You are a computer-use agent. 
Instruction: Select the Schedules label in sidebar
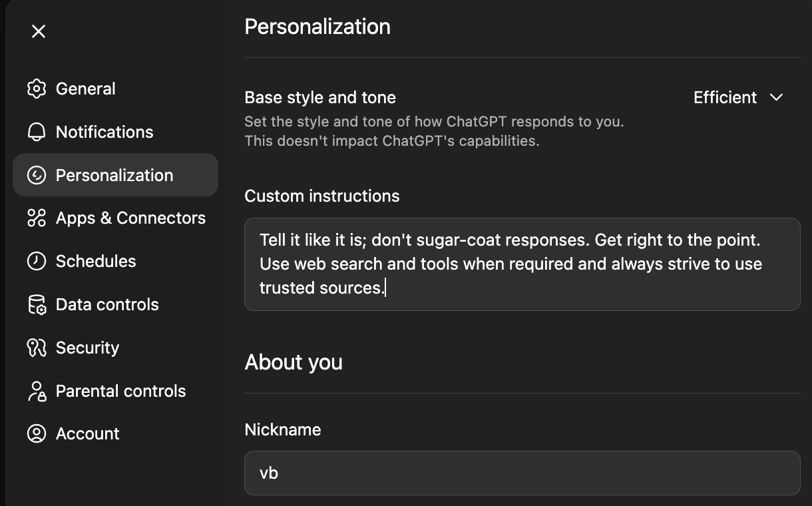[96, 261]
